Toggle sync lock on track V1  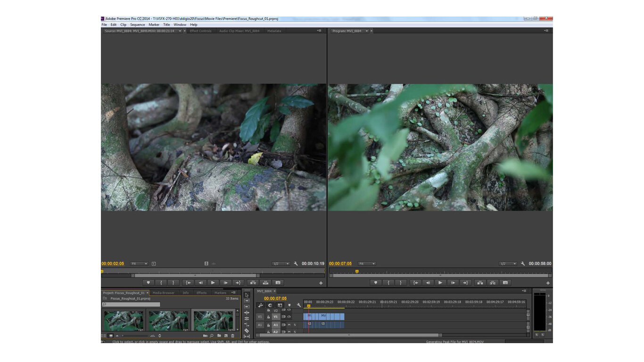[x=284, y=317]
